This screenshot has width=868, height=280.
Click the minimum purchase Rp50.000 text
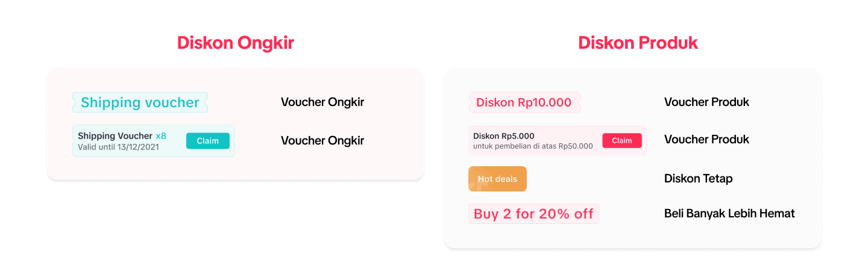point(533,146)
